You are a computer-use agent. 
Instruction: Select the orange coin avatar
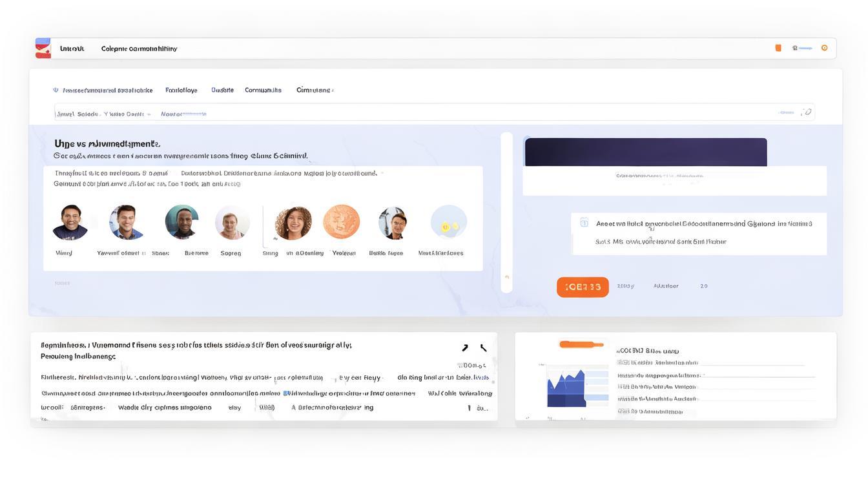click(x=341, y=222)
